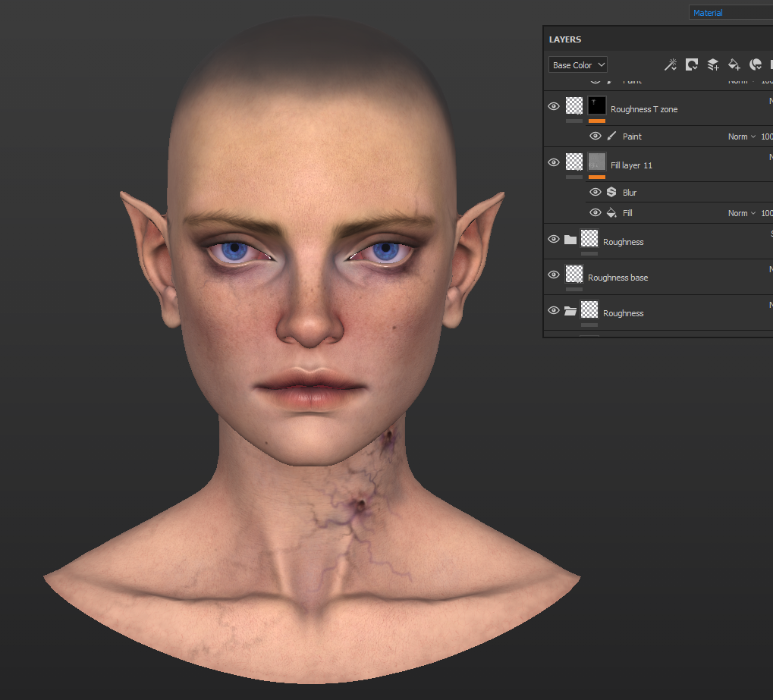Select the "Fill layer 11" layer name
This screenshot has width=773, height=700.
pyautogui.click(x=631, y=165)
